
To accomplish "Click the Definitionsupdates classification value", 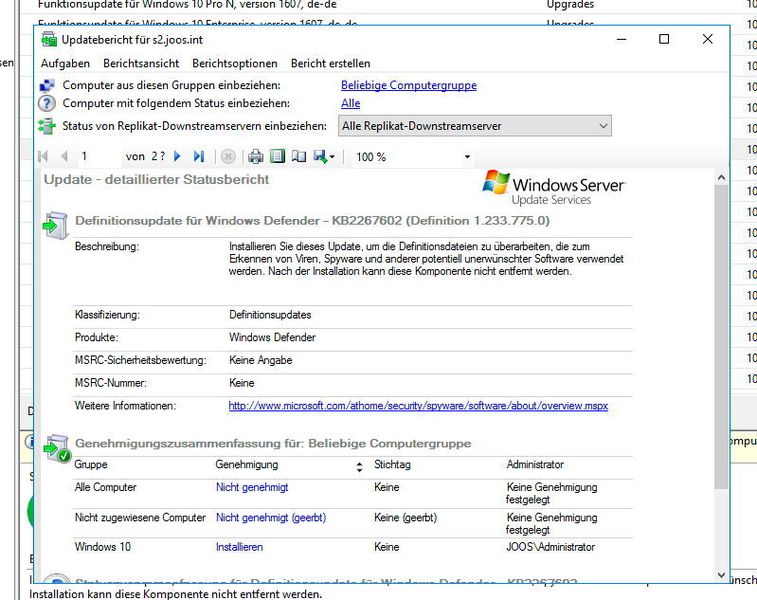I will [x=270, y=315].
